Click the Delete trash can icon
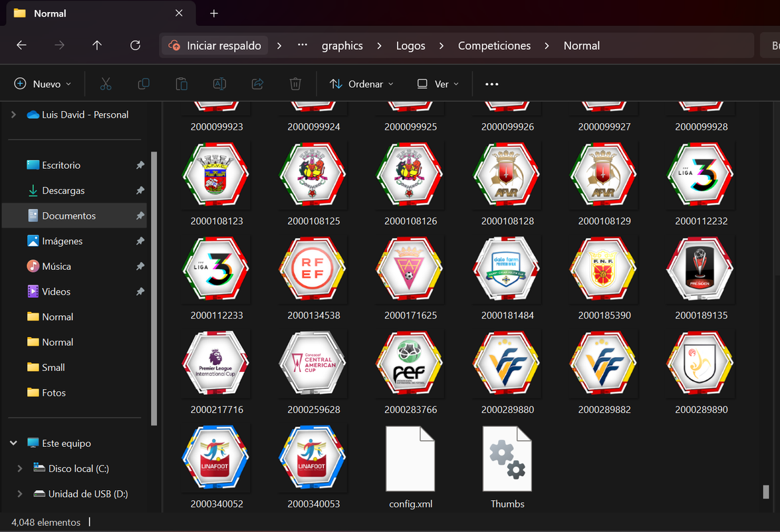 coord(295,84)
